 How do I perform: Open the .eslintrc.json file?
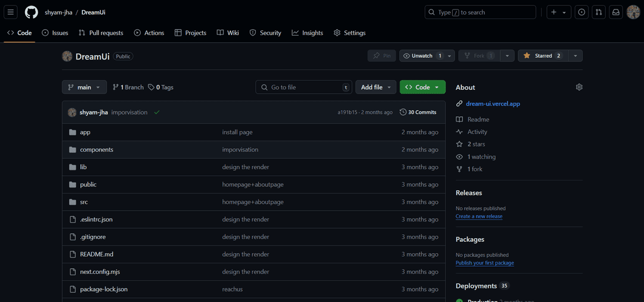tap(96, 220)
